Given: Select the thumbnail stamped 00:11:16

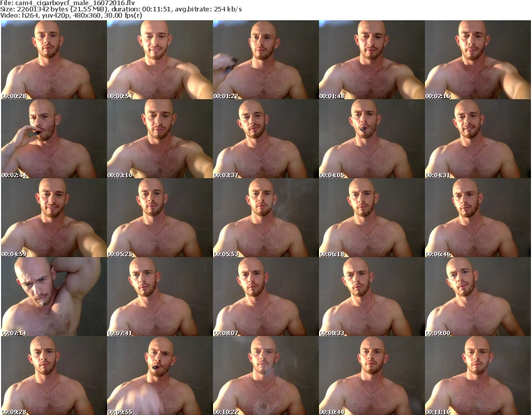Looking at the screenshot, I should (x=478, y=376).
